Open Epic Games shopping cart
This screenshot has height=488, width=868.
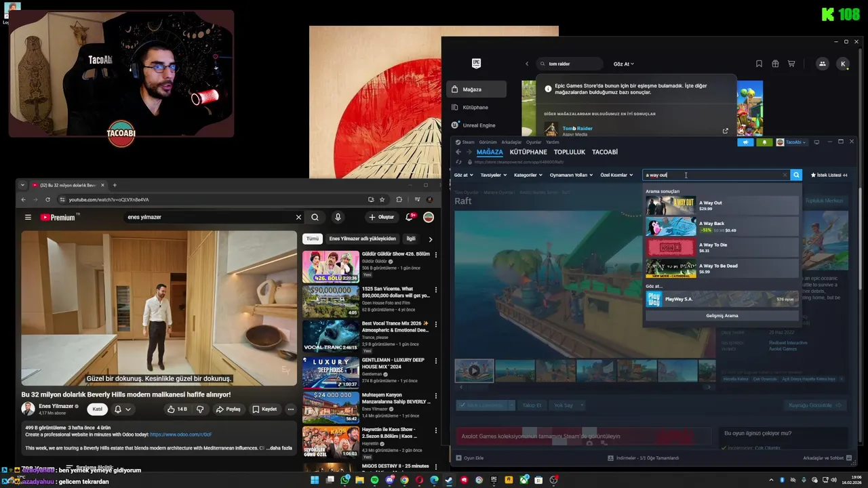[791, 64]
